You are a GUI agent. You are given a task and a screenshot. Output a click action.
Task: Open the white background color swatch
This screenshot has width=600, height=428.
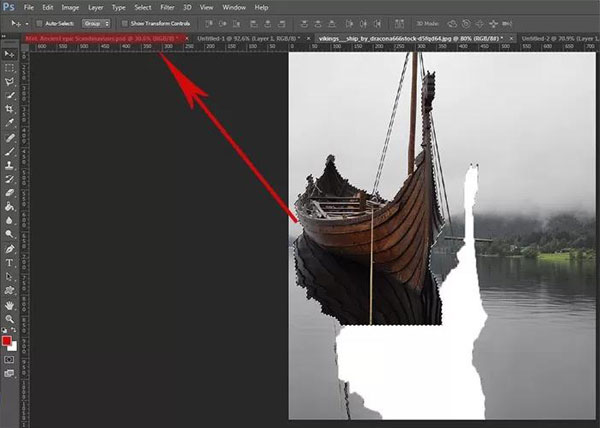click(13, 347)
